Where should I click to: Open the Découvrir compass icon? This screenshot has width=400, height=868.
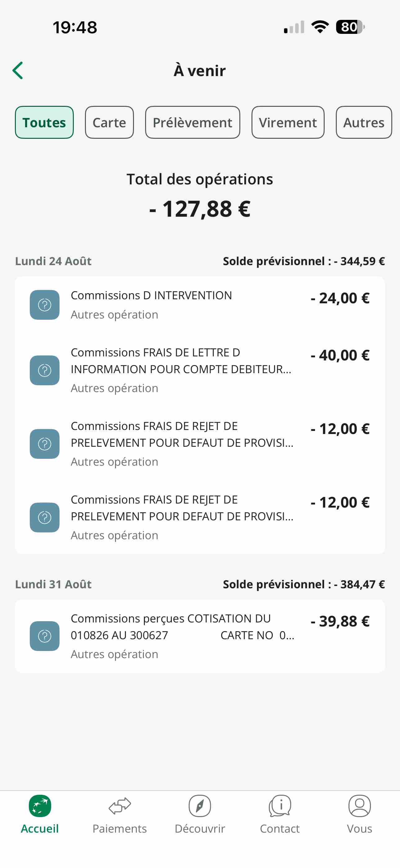[200, 806]
